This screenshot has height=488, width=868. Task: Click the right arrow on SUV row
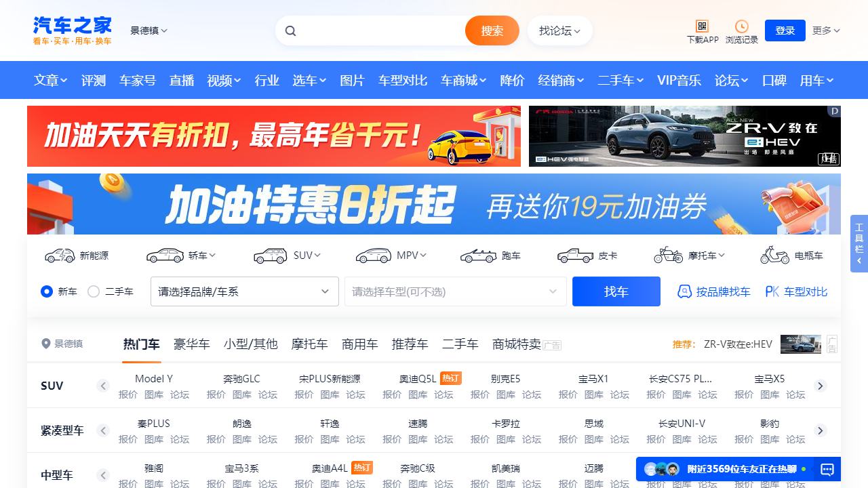point(820,385)
